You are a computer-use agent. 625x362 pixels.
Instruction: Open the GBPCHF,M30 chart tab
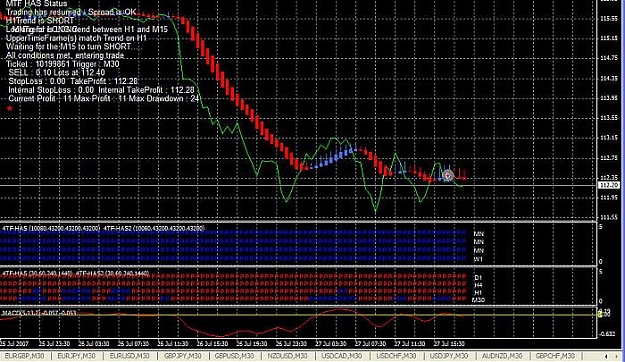pyautogui.click(x=555, y=356)
